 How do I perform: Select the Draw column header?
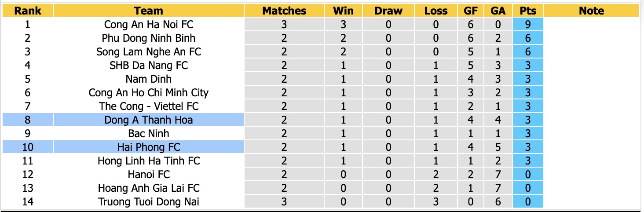(388, 11)
